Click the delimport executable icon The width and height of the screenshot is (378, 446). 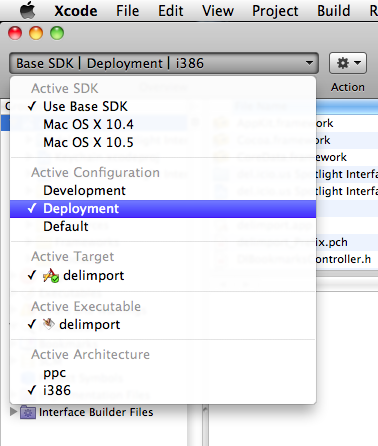tap(49, 324)
